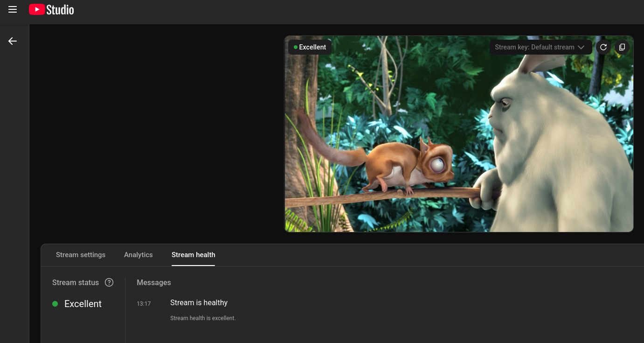Click green dot beside Excellent stream status

[x=55, y=304]
